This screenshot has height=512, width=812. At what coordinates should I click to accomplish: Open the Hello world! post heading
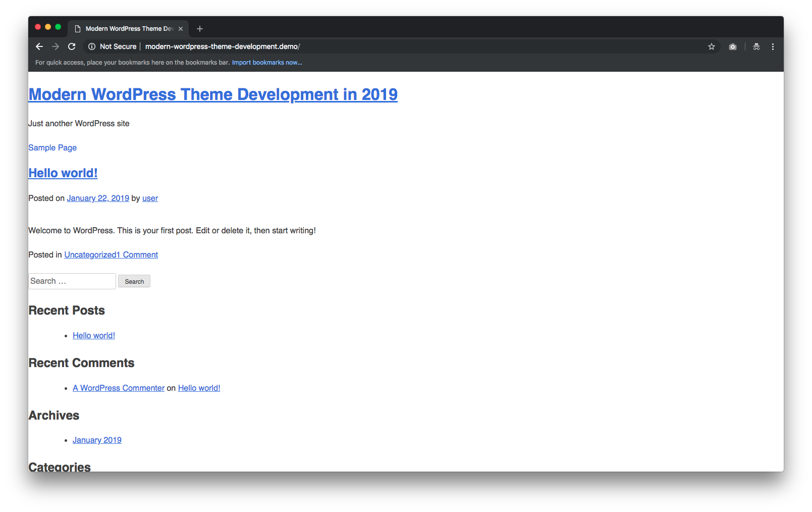[63, 173]
